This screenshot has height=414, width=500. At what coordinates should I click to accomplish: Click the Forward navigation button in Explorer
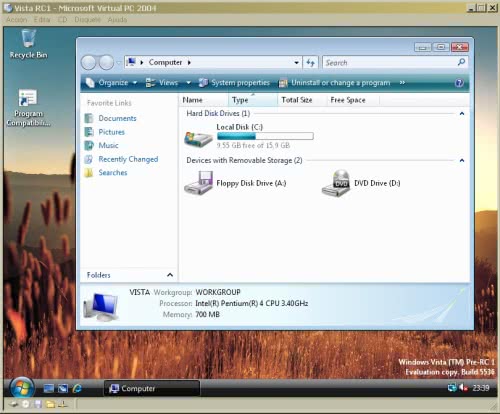coord(107,62)
